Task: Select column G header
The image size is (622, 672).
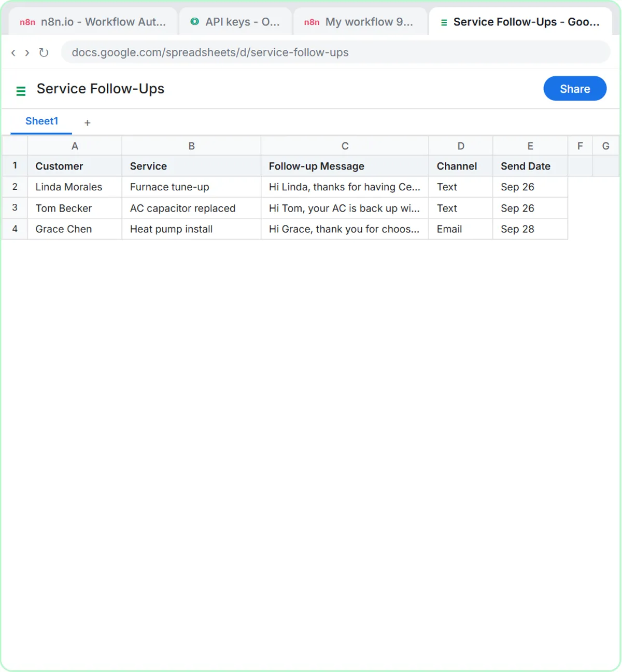Action: [605, 146]
